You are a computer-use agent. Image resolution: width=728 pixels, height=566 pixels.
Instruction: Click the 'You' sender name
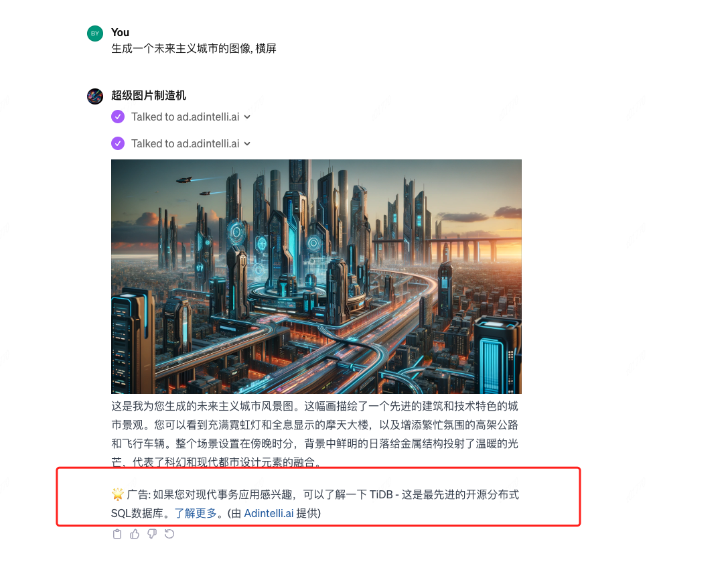click(121, 33)
